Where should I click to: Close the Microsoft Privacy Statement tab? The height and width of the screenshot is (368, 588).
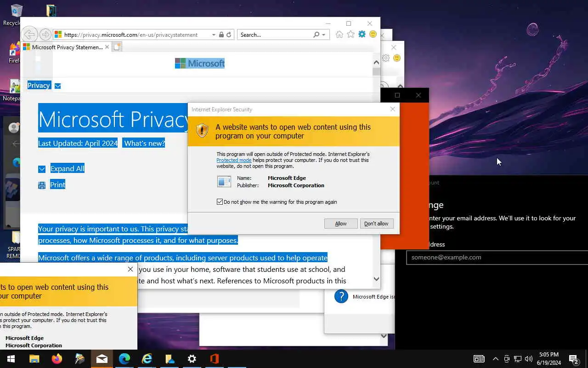point(107,47)
